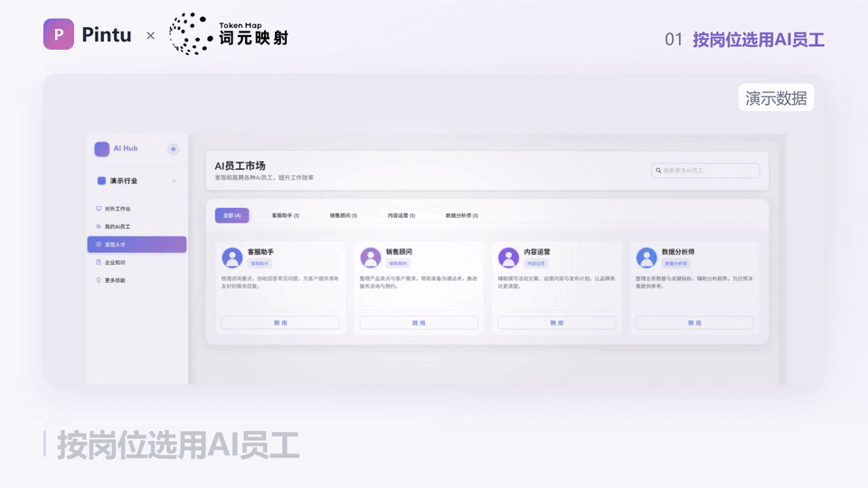Click the 销售顾问 avatar icon
The width and height of the screenshot is (868, 488).
[x=371, y=258]
